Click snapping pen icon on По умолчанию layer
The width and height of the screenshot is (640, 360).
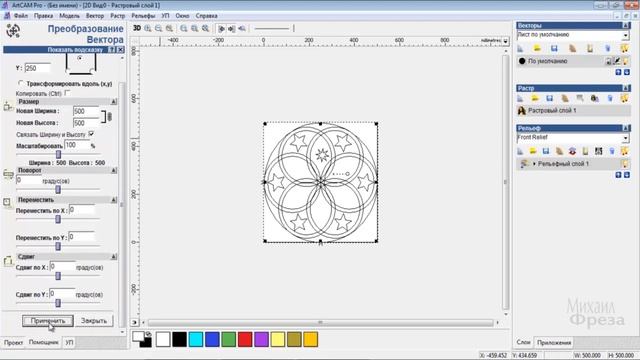pos(617,61)
